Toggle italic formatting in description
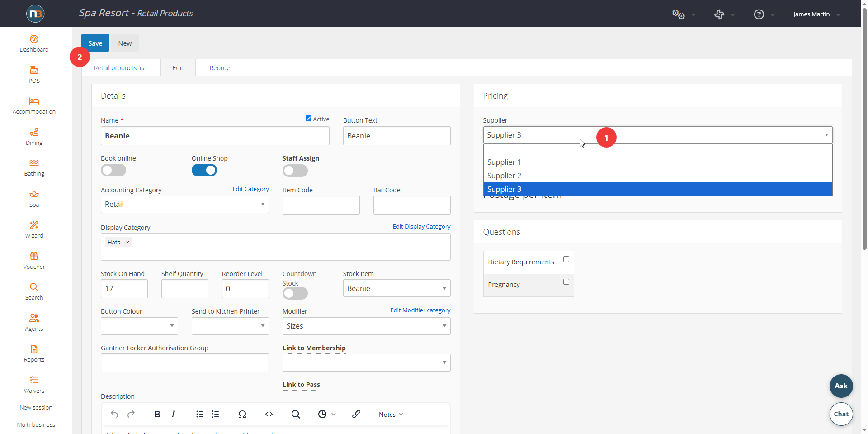Image resolution: width=868 pixels, height=434 pixels. point(173,414)
